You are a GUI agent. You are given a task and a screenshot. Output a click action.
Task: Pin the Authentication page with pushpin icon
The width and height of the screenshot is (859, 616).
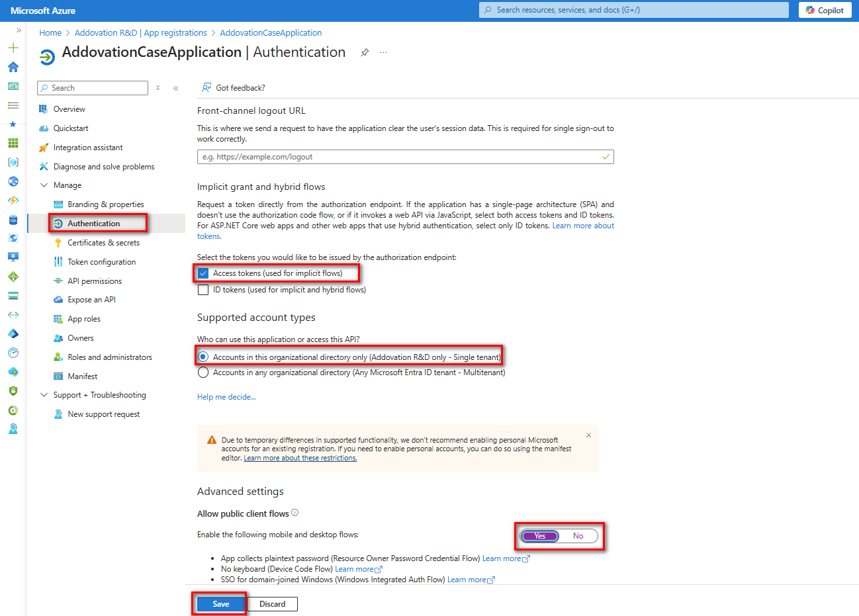click(x=365, y=52)
